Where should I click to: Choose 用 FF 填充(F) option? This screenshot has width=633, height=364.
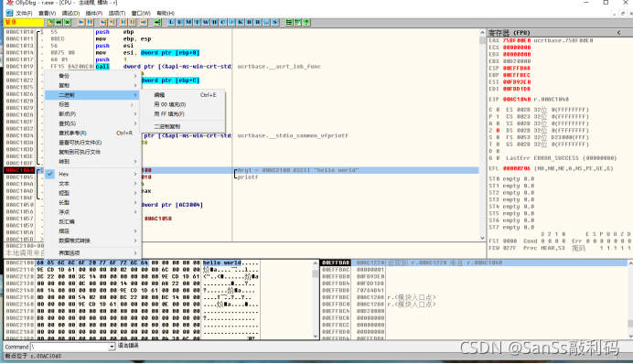click(x=182, y=114)
